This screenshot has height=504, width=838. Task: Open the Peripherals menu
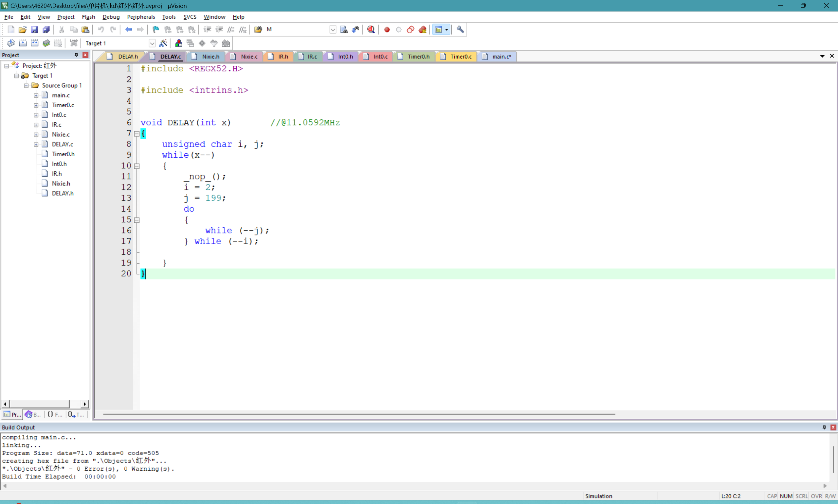(141, 17)
